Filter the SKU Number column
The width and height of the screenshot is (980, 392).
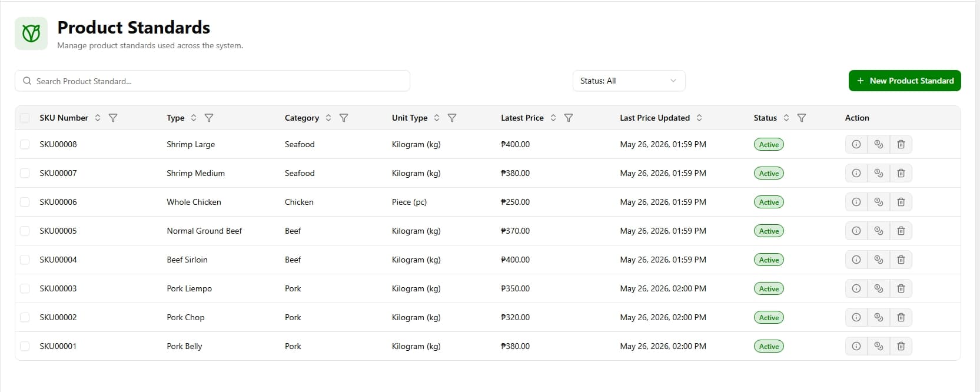click(113, 118)
